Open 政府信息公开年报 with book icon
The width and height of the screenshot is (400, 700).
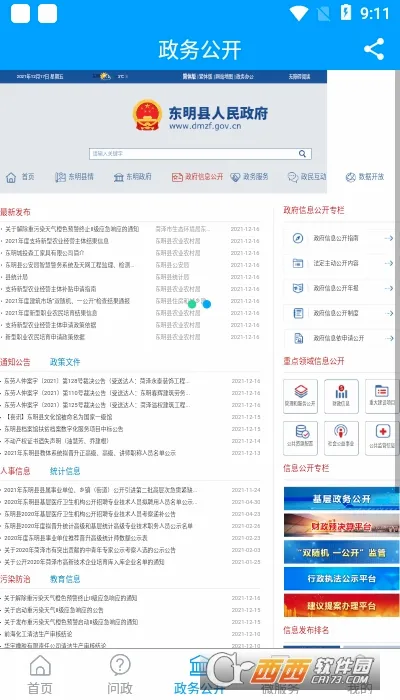point(339,288)
